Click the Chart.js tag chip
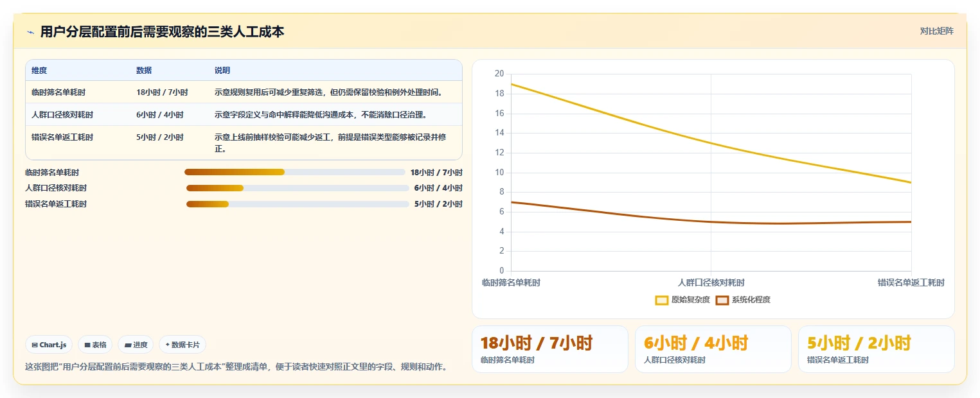980x398 pixels. pyautogui.click(x=49, y=345)
